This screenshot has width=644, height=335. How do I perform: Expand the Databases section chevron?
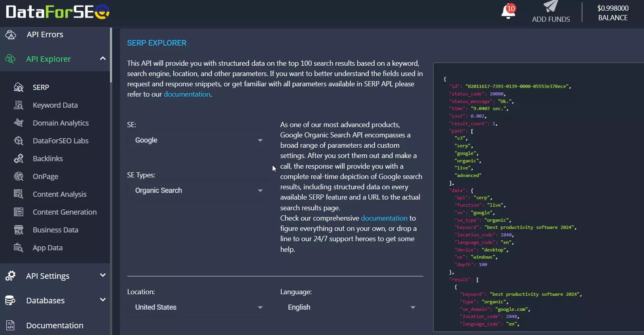pyautogui.click(x=103, y=300)
